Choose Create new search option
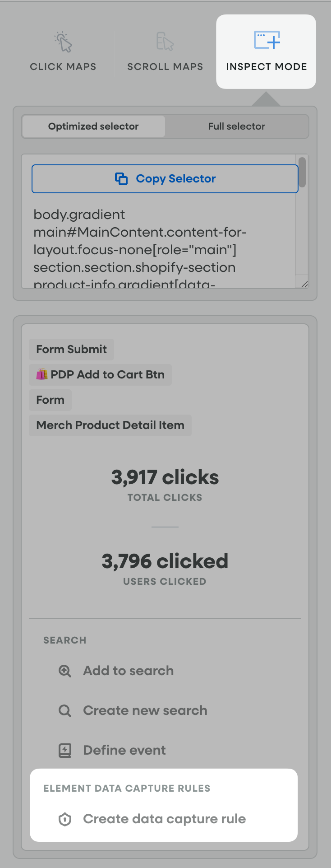This screenshot has width=331, height=868. [x=145, y=711]
